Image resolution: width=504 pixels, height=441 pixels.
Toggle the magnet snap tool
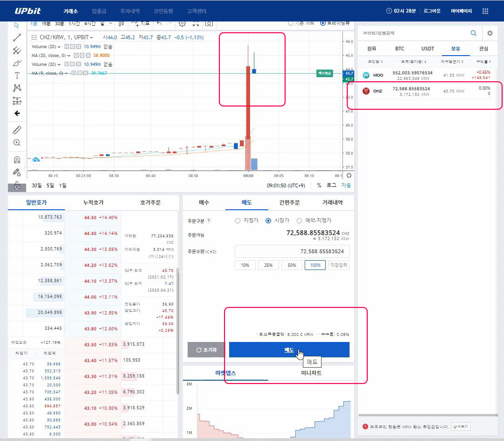[x=17, y=160]
